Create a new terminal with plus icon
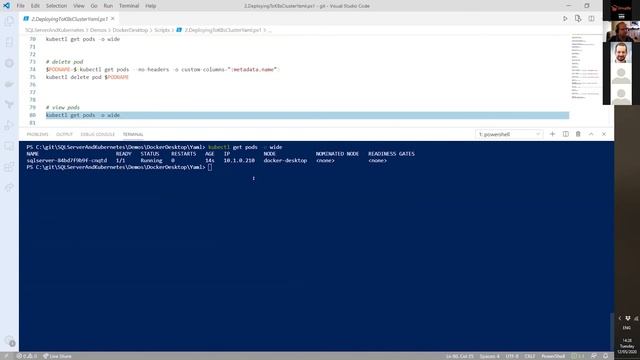Image resolution: width=640 pixels, height=360 pixels. [552, 134]
